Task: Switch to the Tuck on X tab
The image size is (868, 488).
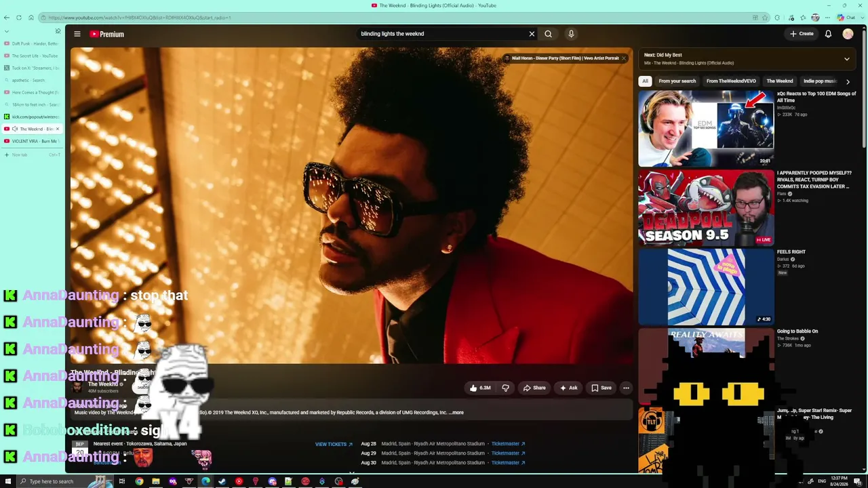Action: (x=32, y=68)
